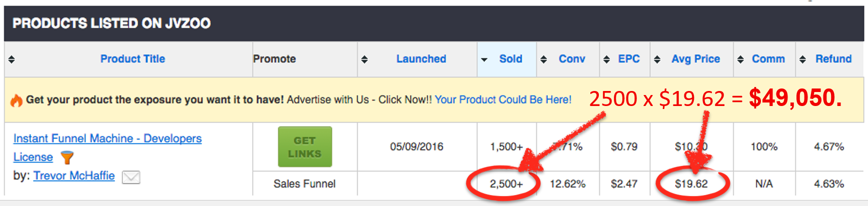
Task: Click the envelope icon next to Trevor McHaffie
Action: (131, 177)
